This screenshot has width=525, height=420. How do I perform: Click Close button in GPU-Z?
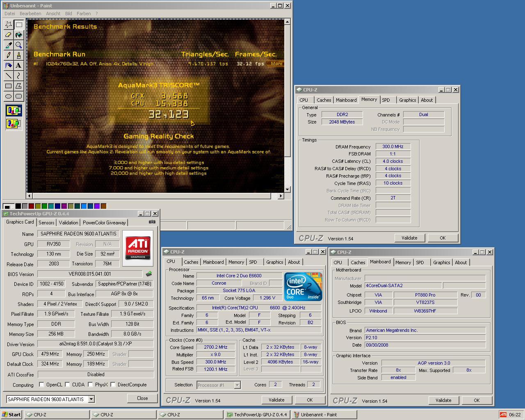[142, 398]
